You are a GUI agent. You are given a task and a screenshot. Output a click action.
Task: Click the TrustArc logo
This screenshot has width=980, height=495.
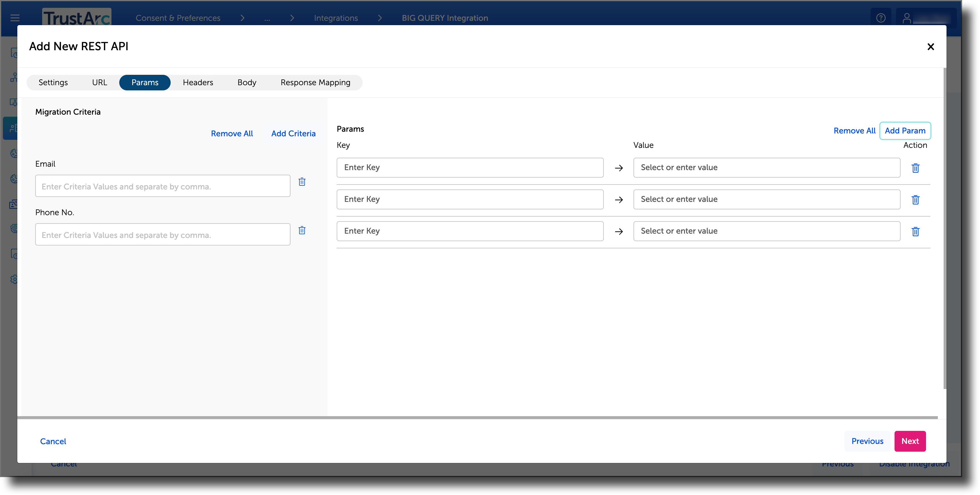point(77,17)
